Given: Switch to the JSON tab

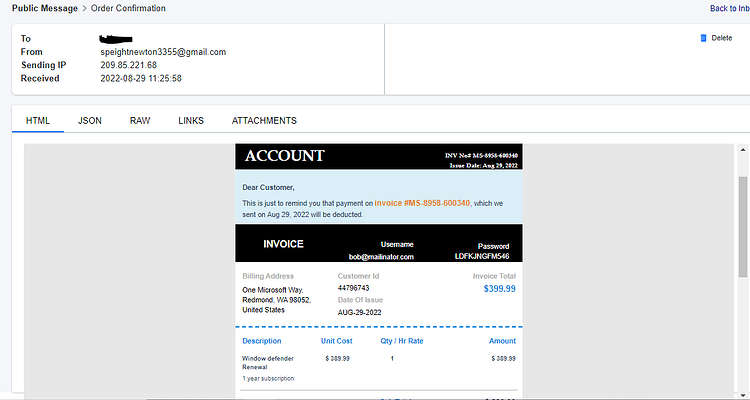Looking at the screenshot, I should coord(90,121).
